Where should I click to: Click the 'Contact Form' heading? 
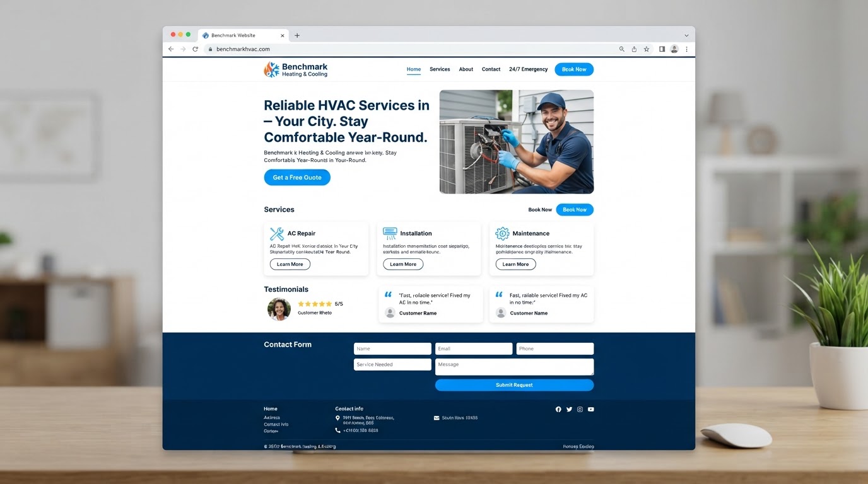(x=288, y=345)
